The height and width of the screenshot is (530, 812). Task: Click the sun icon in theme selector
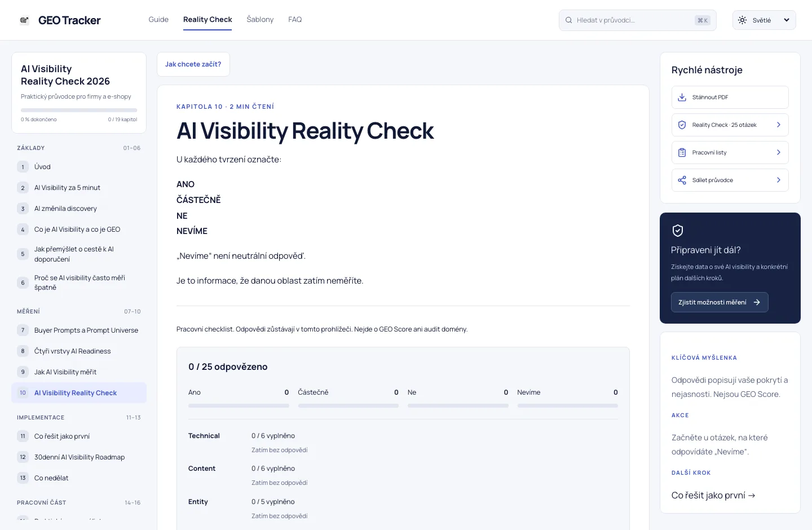tap(742, 20)
